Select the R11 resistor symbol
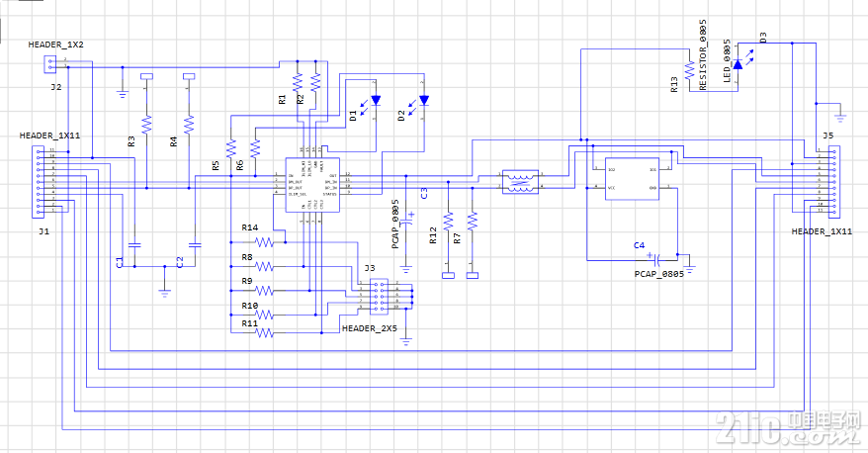 tap(265, 332)
